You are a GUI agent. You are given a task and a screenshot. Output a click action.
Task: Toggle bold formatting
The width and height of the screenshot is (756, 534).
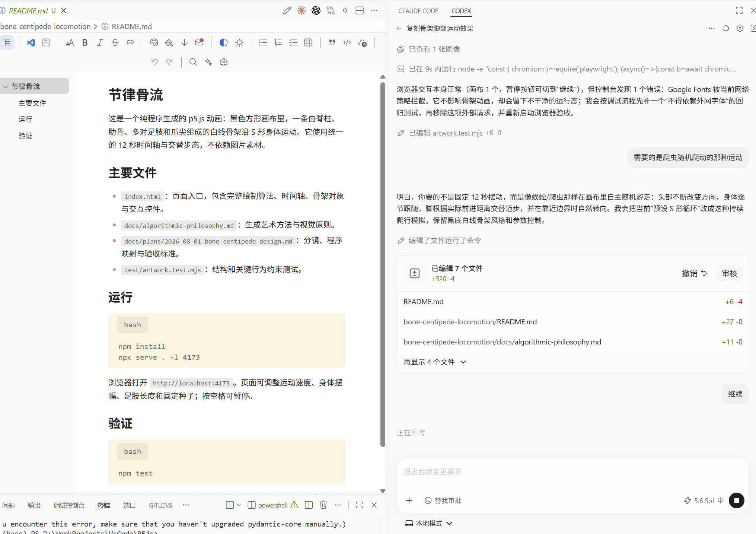point(85,42)
